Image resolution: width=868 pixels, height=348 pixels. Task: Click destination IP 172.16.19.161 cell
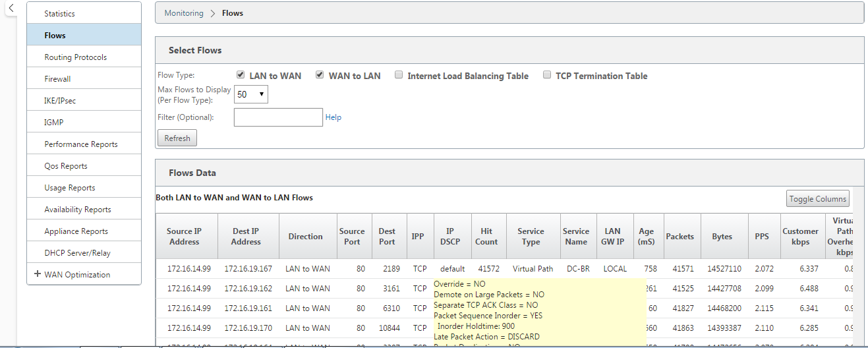pos(248,308)
